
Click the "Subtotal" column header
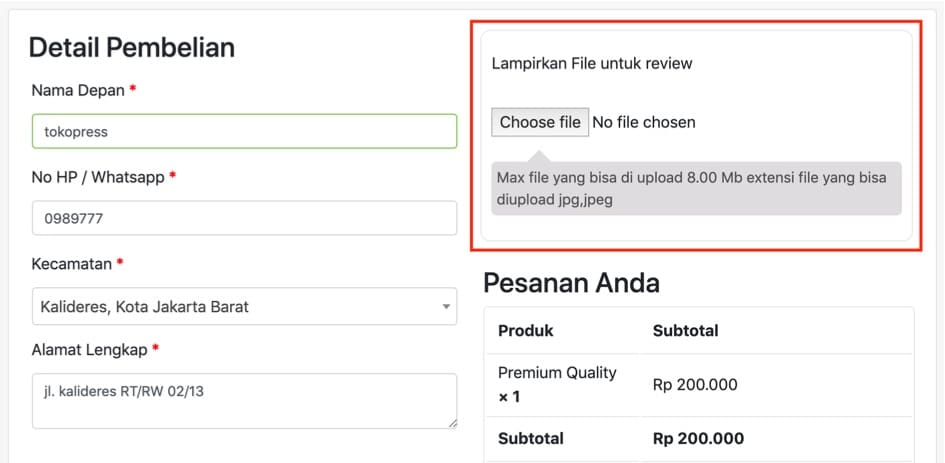(685, 330)
